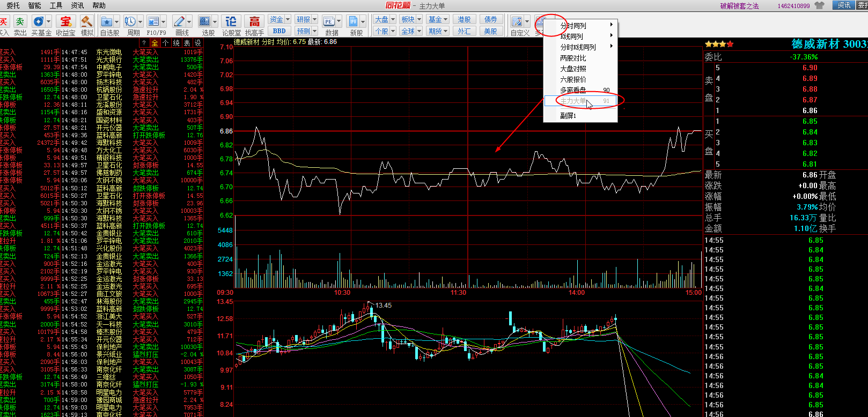
Task: Expand the 大盘 dropdown arrow
Action: click(393, 19)
